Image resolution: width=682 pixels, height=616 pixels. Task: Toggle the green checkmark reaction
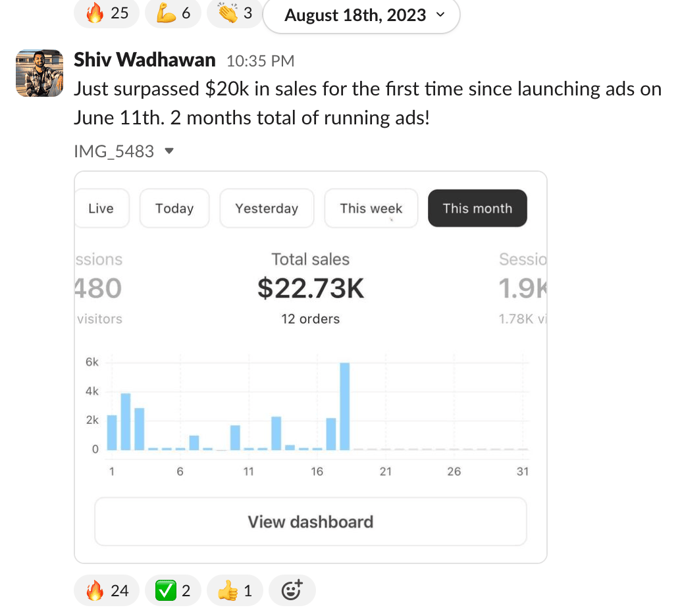click(x=172, y=590)
